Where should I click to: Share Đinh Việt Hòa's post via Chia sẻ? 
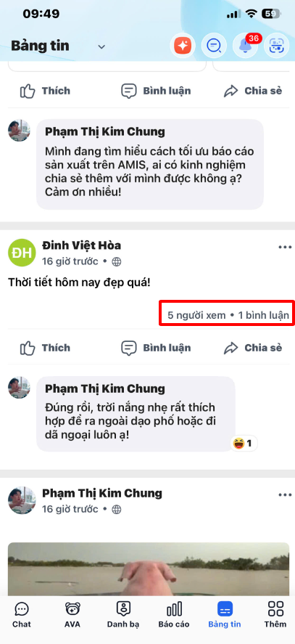pyautogui.click(x=253, y=348)
